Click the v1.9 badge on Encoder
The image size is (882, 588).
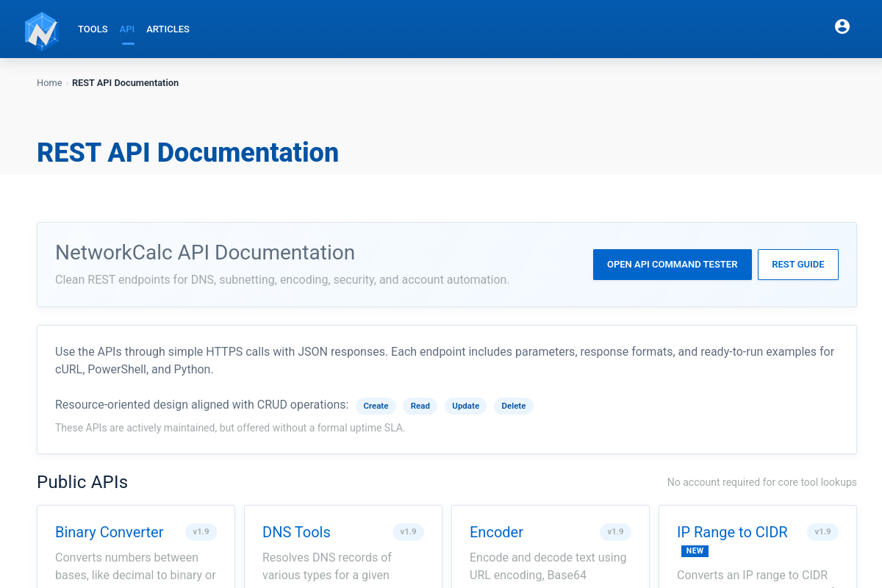pyautogui.click(x=615, y=531)
